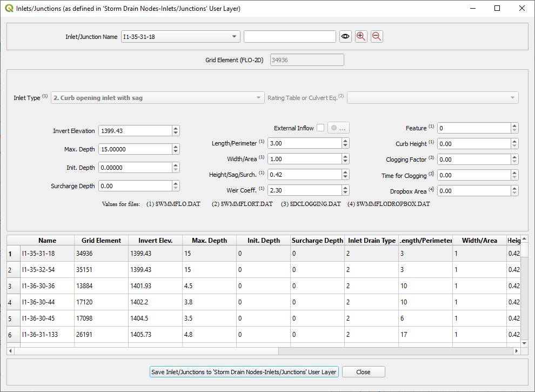Open the Inlet/Junction Name dropdown
Screen dimensions: 535x392
(x=181, y=37)
